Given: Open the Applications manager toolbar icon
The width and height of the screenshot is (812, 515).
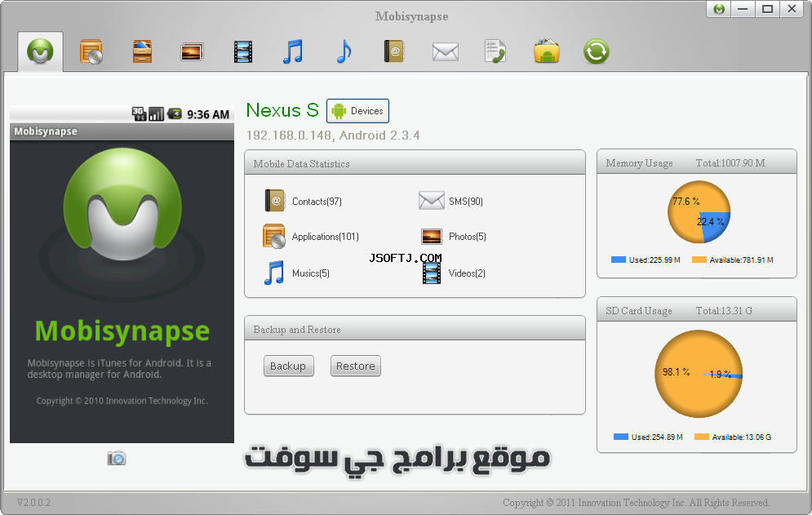Looking at the screenshot, I should click(x=91, y=51).
